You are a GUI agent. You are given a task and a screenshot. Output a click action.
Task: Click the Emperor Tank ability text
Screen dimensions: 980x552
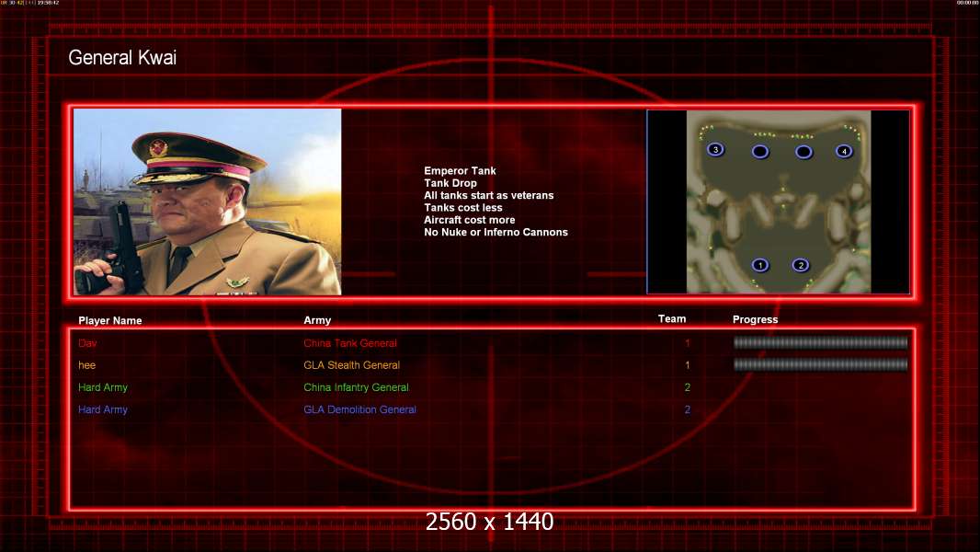[460, 171]
